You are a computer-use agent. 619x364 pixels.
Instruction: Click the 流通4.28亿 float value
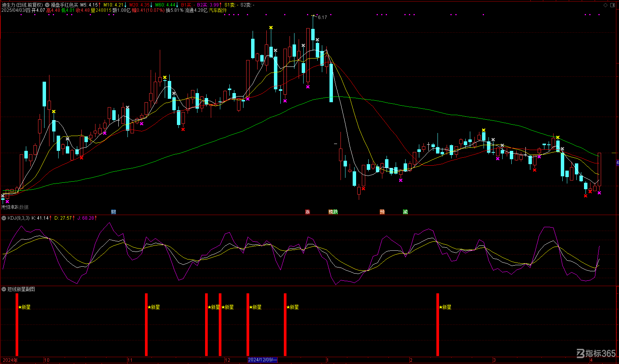pos(196,10)
